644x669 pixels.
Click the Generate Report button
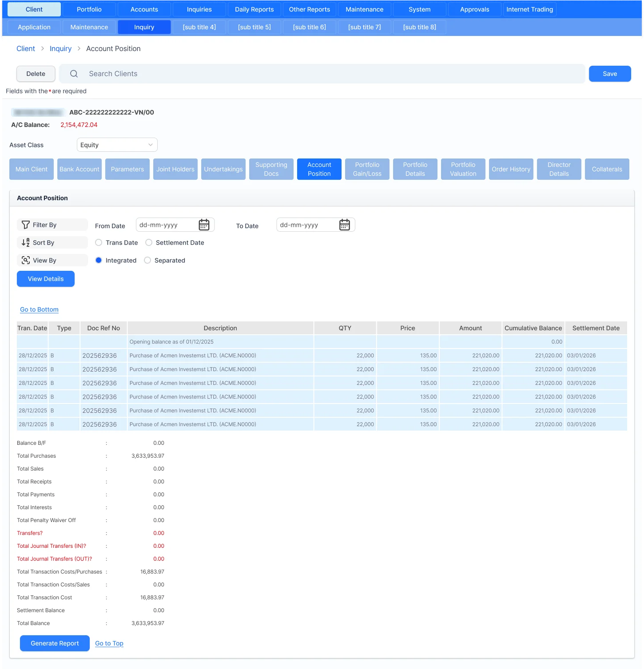tap(55, 643)
